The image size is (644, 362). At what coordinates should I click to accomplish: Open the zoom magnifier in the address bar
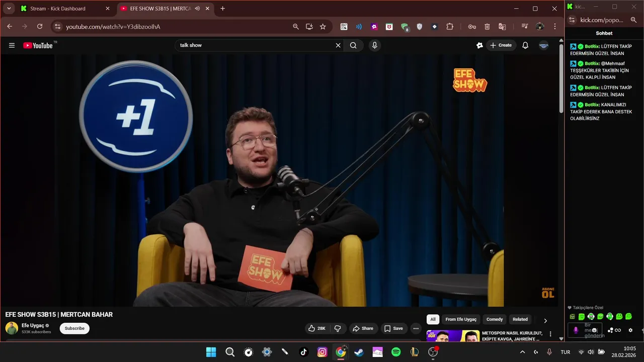(296, 27)
